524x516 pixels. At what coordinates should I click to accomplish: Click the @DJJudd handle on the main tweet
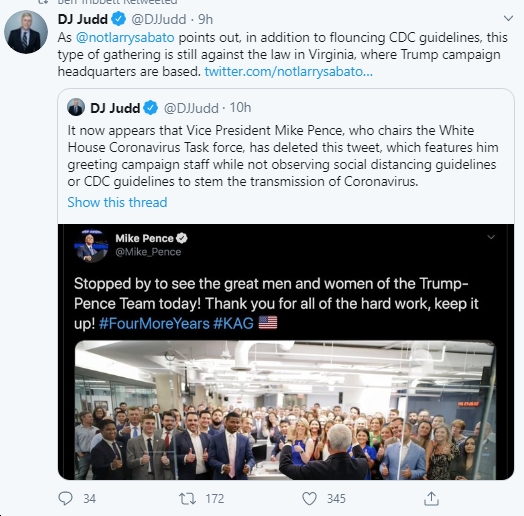(x=158, y=19)
